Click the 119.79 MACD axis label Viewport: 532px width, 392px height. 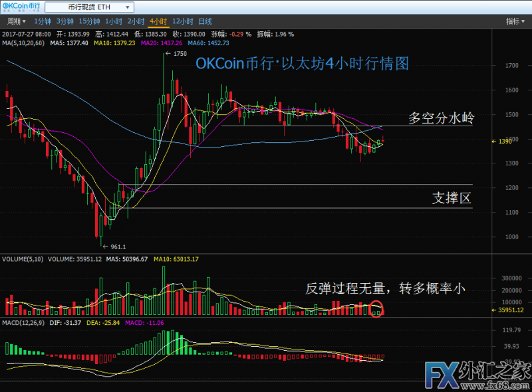512,330
